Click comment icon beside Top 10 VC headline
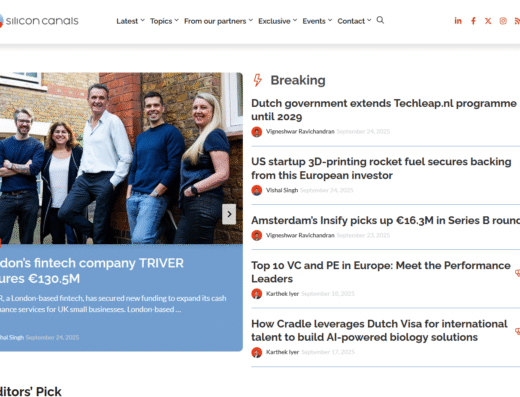This screenshot has height=397, width=520. pos(517,273)
